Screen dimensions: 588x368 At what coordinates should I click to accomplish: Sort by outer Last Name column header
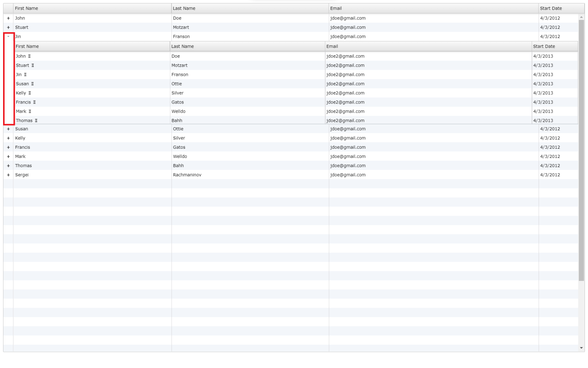click(250, 8)
